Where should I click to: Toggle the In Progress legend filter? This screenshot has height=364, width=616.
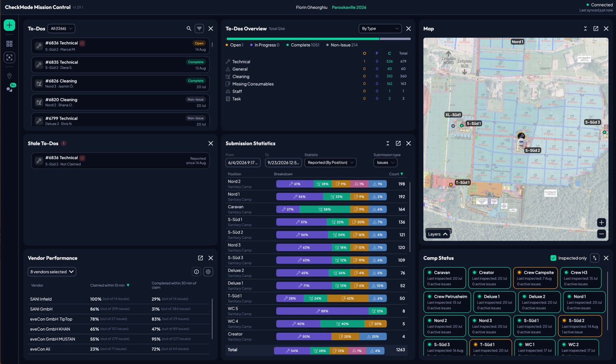pos(265,45)
